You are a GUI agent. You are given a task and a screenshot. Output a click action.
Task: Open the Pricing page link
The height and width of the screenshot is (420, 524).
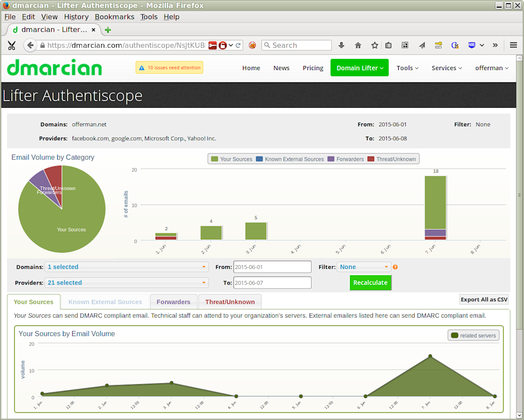313,68
